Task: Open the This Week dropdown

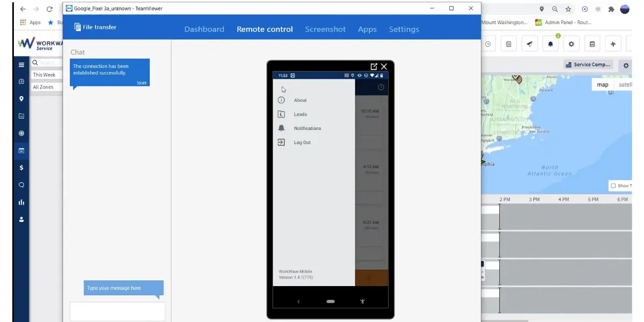Action: pos(46,75)
